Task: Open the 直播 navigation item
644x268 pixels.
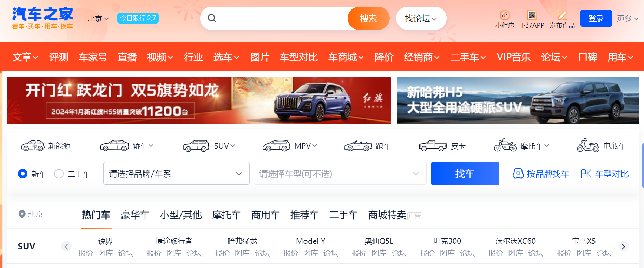Action: click(x=127, y=57)
